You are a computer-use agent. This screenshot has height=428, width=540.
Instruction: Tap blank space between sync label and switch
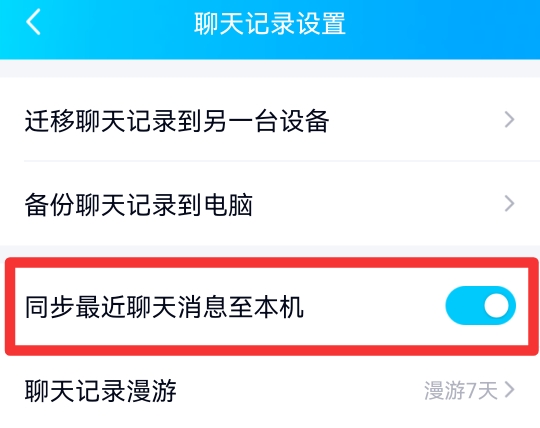pyautogui.click(x=374, y=306)
